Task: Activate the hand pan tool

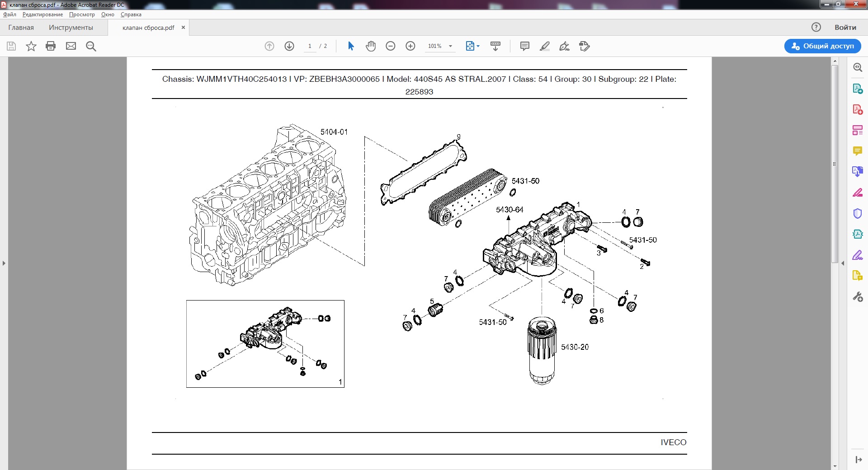Action: pos(371,46)
